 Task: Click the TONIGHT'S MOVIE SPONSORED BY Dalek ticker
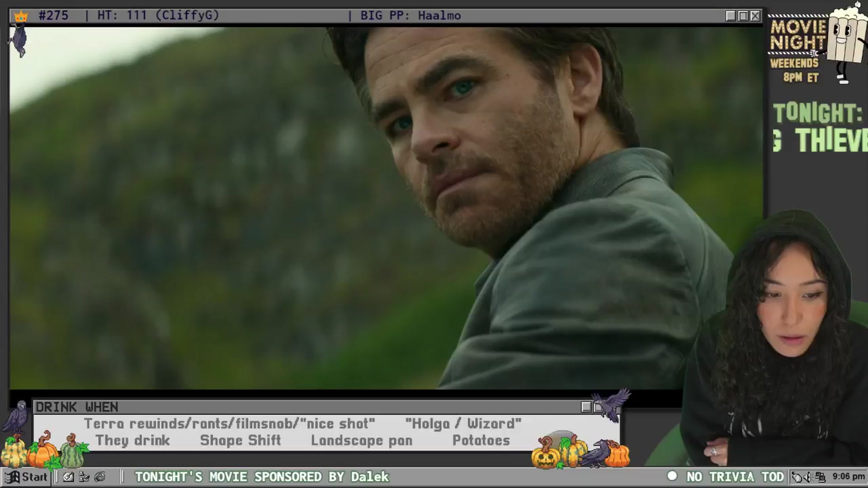[x=262, y=477]
